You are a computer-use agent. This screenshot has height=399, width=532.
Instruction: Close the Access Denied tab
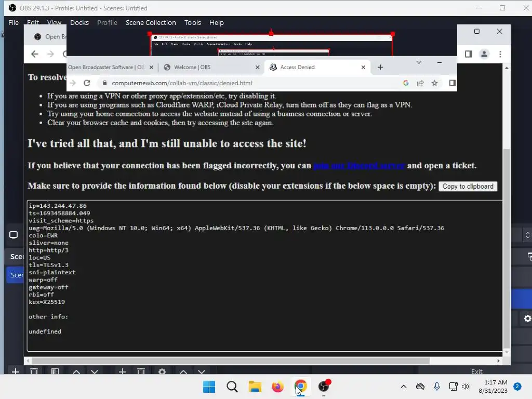[x=363, y=67]
